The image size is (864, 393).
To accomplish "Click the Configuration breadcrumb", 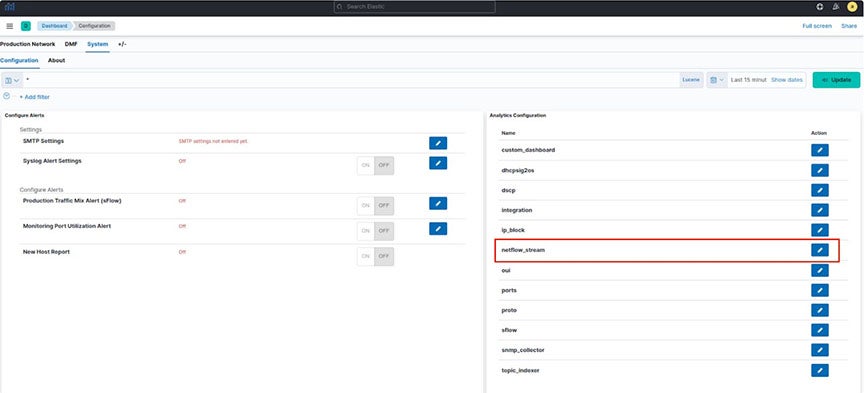I will (94, 26).
